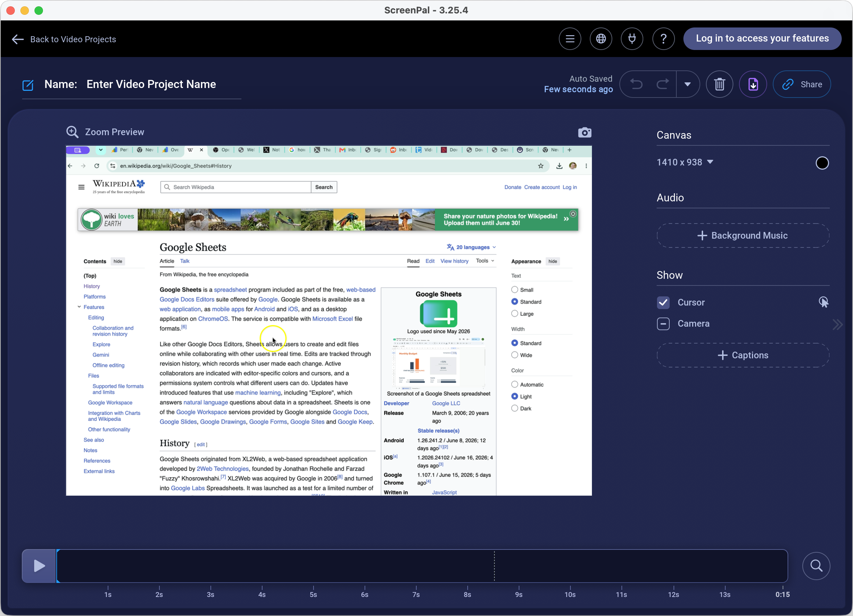Open the 20 languages dropdown
853x616 pixels.
coord(471,247)
